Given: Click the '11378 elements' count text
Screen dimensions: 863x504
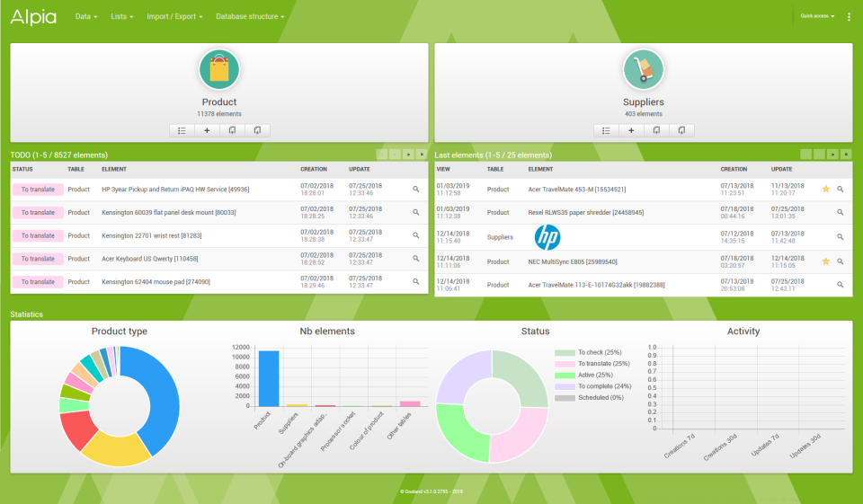Looking at the screenshot, I should pos(219,114).
